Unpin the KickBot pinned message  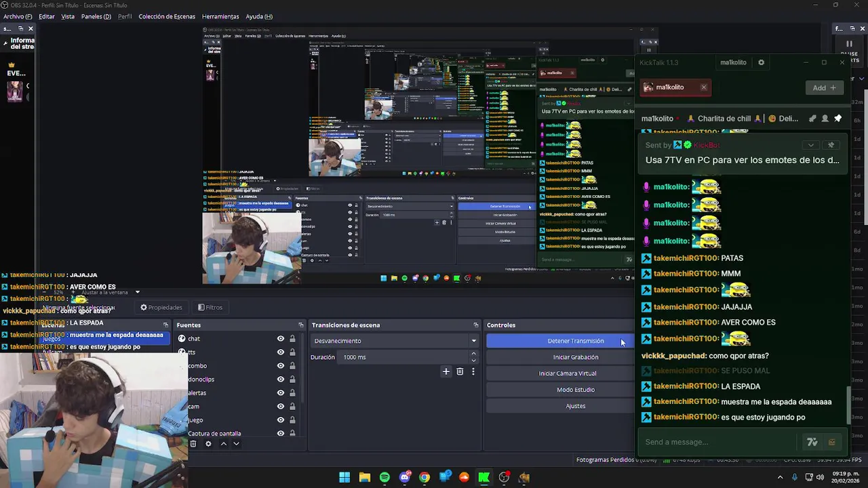(x=831, y=145)
